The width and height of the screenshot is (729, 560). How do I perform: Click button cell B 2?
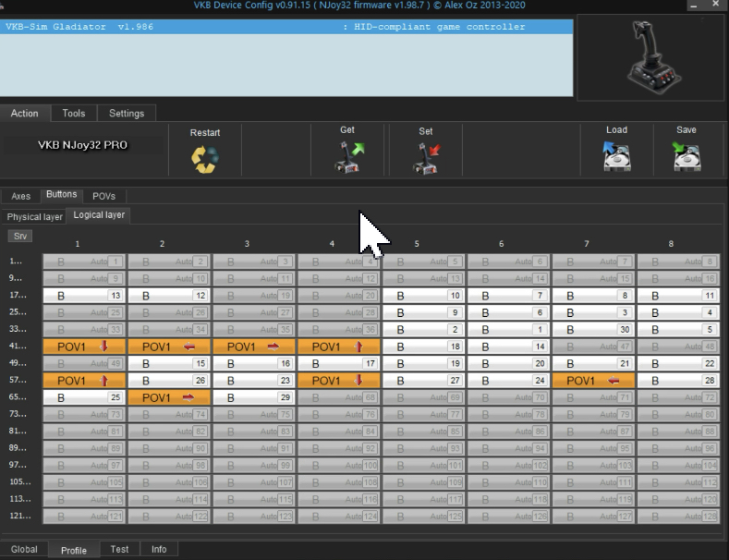pos(423,329)
